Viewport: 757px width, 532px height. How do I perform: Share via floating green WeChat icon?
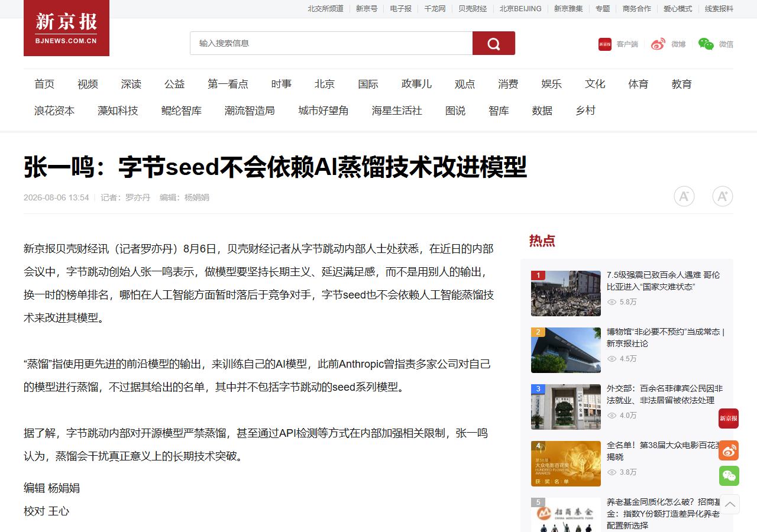tap(729, 476)
